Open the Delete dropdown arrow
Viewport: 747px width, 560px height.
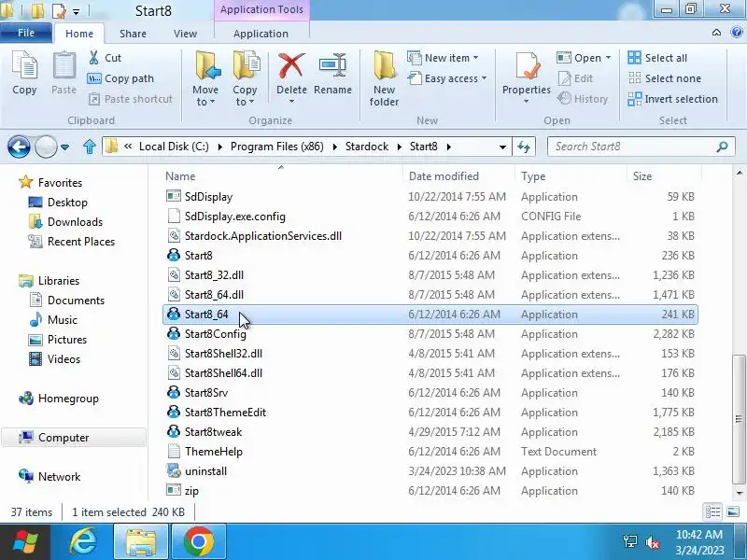pos(291,102)
